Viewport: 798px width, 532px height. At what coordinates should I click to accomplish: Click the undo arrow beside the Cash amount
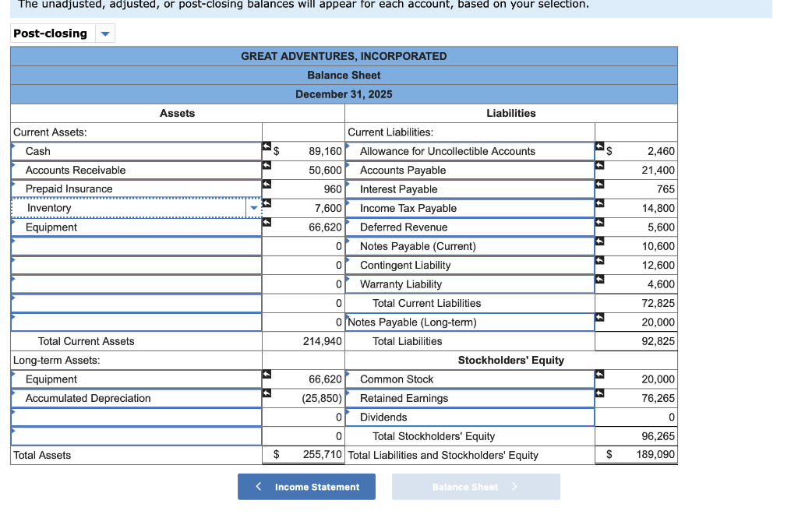[267, 147]
